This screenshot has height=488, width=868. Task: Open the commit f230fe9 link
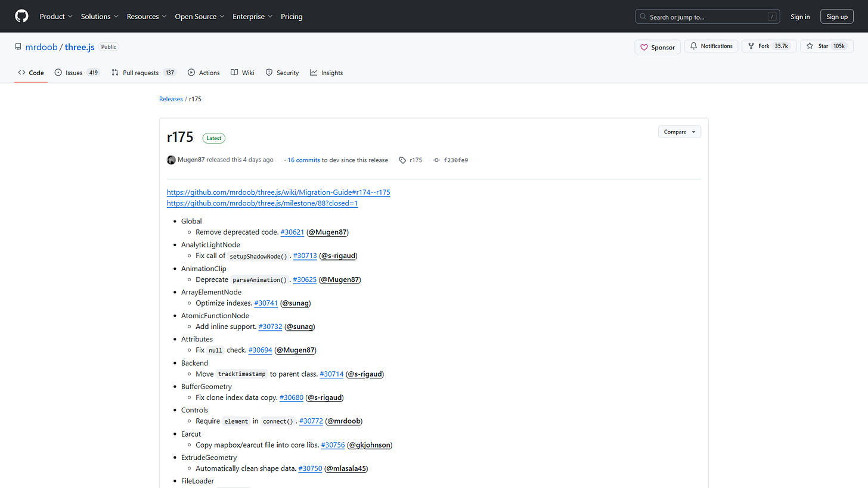[x=451, y=160]
